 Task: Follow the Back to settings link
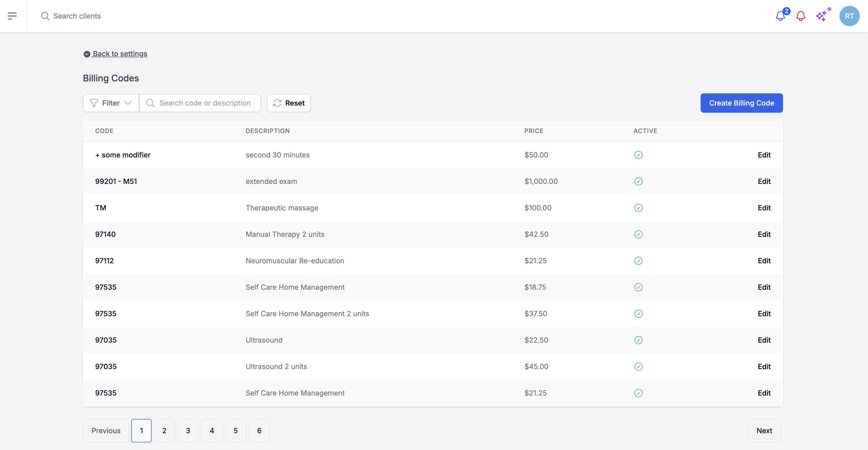pyautogui.click(x=120, y=54)
